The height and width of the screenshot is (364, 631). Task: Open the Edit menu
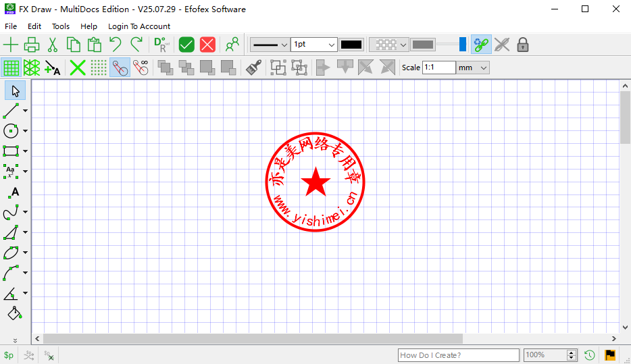pyautogui.click(x=34, y=26)
